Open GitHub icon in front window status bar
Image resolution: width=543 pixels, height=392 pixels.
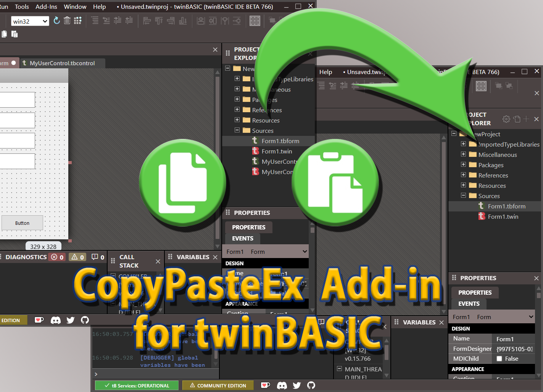point(311,386)
